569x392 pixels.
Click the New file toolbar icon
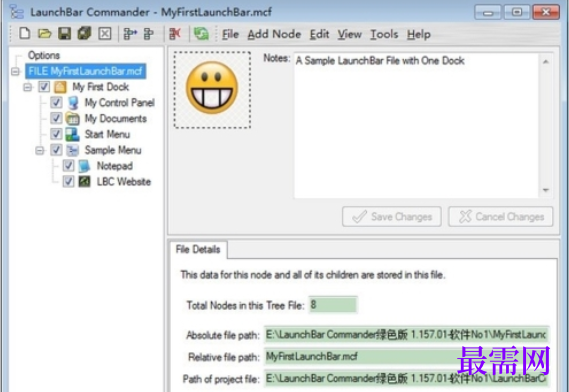[24, 33]
